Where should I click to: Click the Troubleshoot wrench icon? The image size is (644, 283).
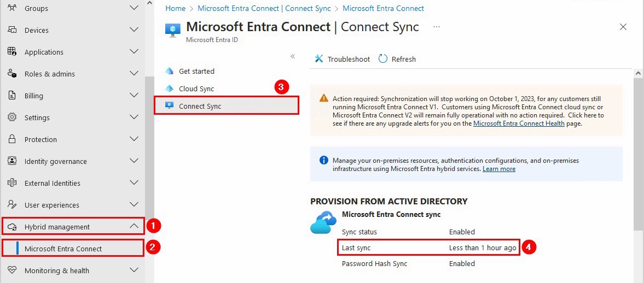point(319,59)
